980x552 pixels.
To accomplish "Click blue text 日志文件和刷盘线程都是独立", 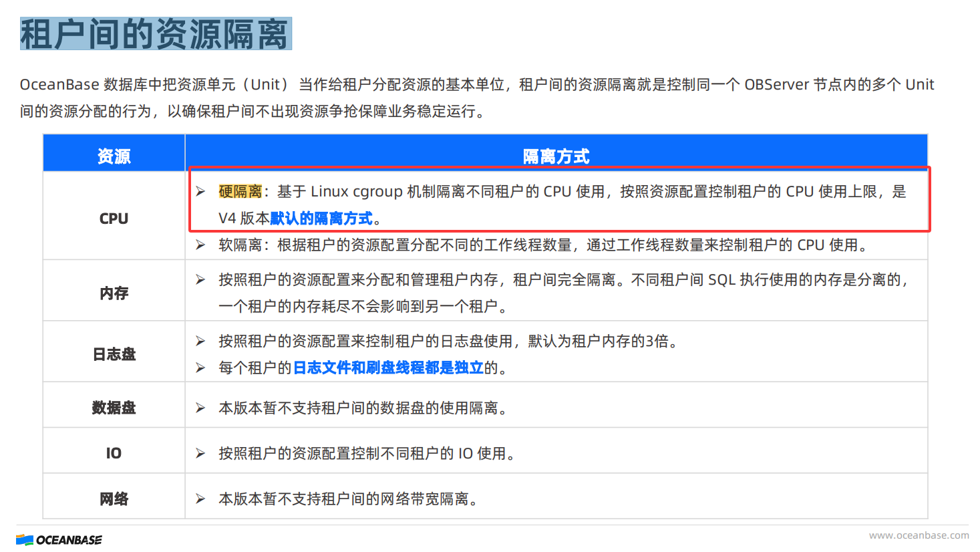I will [x=388, y=368].
